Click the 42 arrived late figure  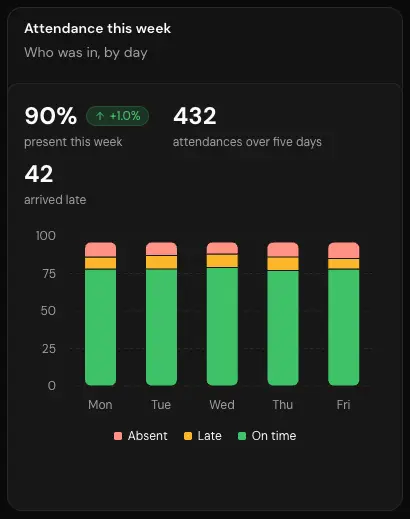point(39,174)
